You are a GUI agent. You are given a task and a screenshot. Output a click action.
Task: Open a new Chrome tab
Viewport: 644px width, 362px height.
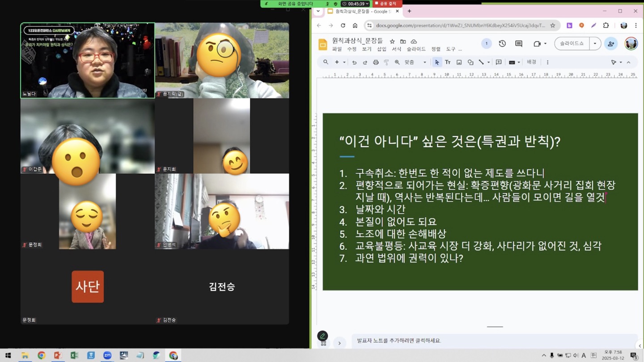pyautogui.click(x=409, y=11)
